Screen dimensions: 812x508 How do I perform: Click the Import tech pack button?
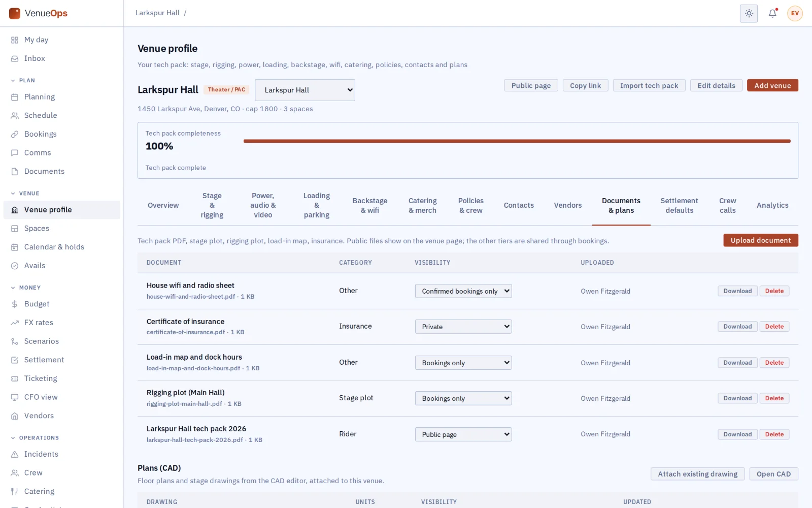(649, 85)
